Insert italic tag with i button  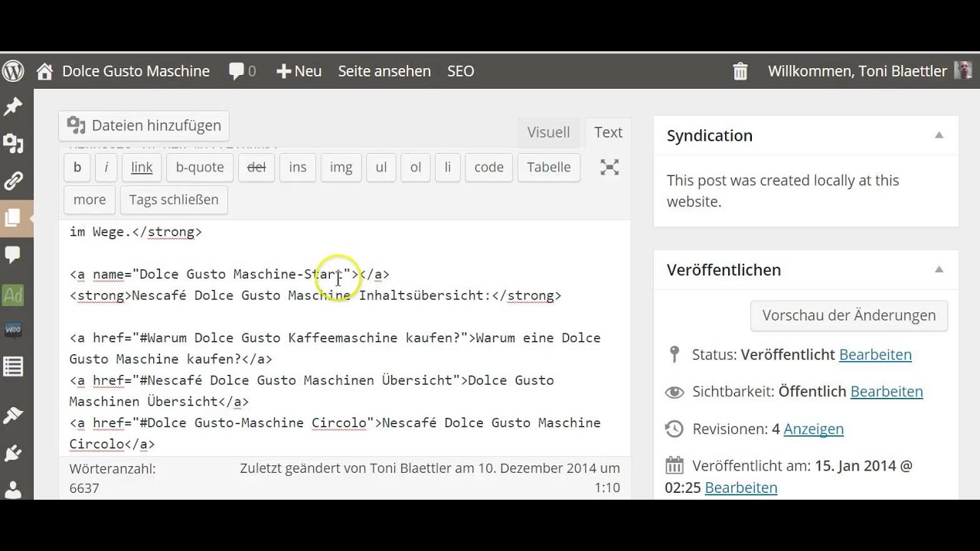pyautogui.click(x=106, y=167)
